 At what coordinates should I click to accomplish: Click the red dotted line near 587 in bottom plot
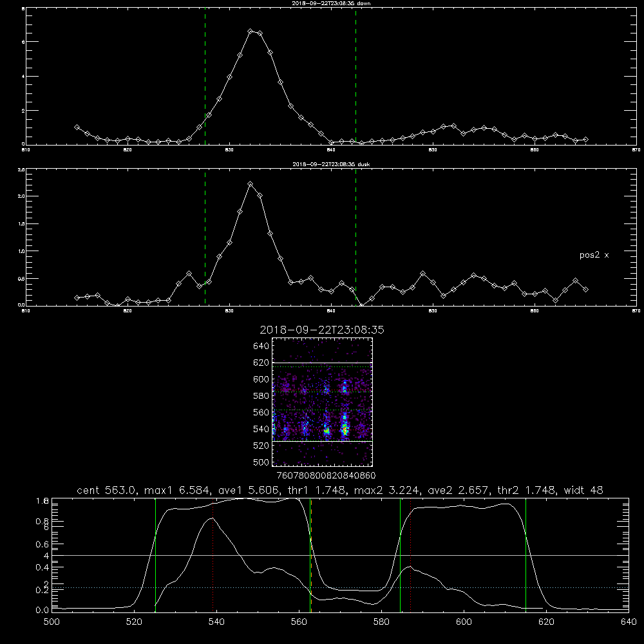point(410,555)
